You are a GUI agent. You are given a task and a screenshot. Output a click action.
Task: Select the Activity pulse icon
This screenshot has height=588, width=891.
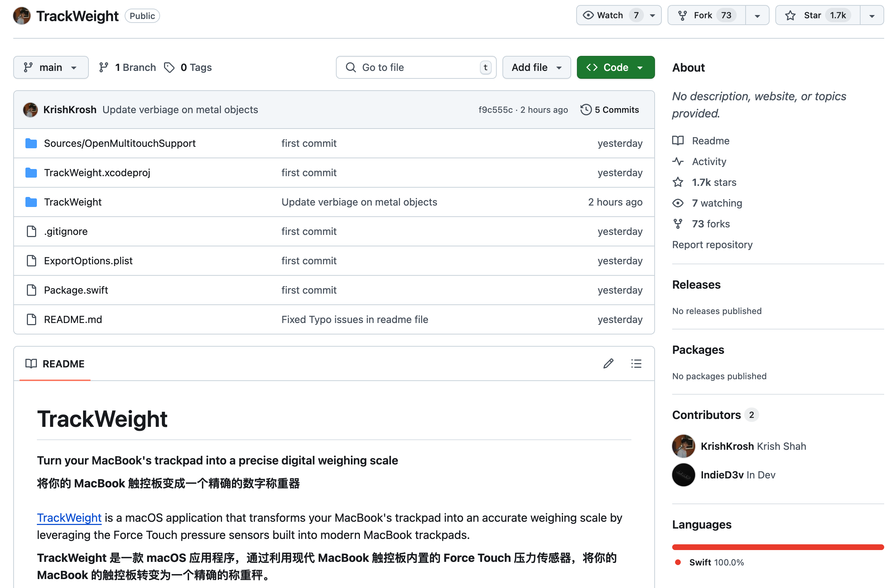coord(678,161)
